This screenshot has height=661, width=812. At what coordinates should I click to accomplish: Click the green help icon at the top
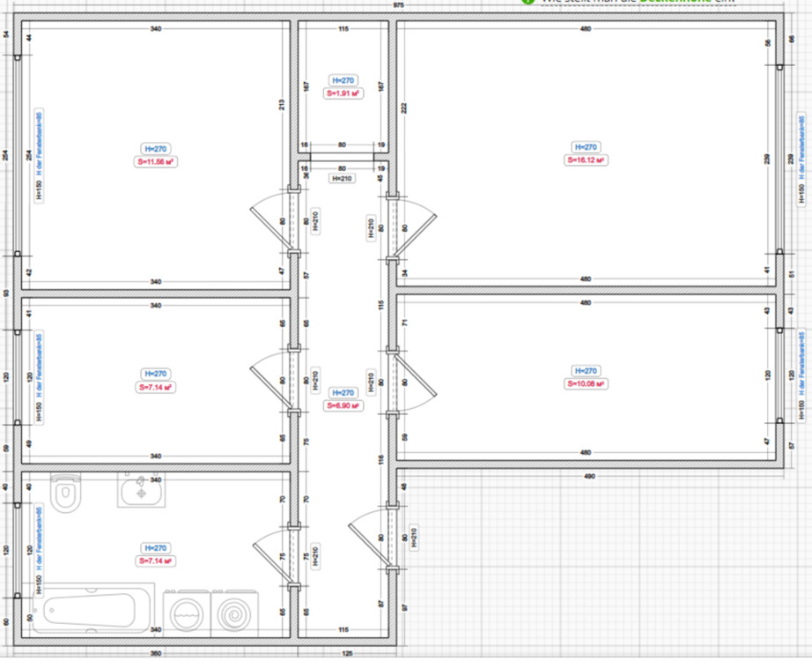pos(527,3)
